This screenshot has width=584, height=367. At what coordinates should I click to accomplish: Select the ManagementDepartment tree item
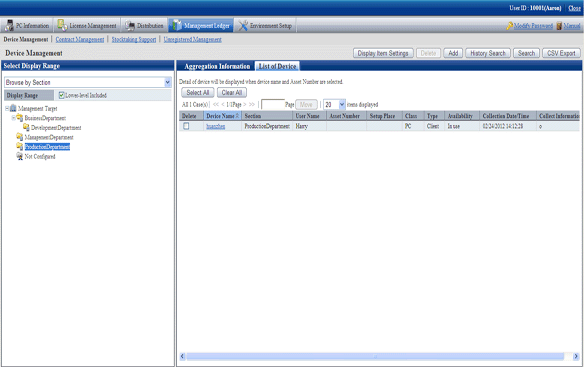(x=49, y=137)
